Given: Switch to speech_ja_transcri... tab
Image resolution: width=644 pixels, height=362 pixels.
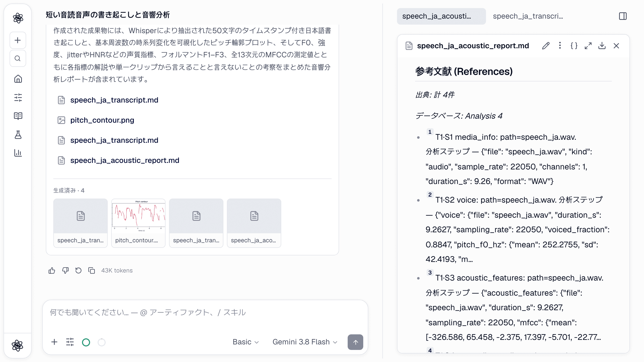Looking at the screenshot, I should tap(528, 16).
